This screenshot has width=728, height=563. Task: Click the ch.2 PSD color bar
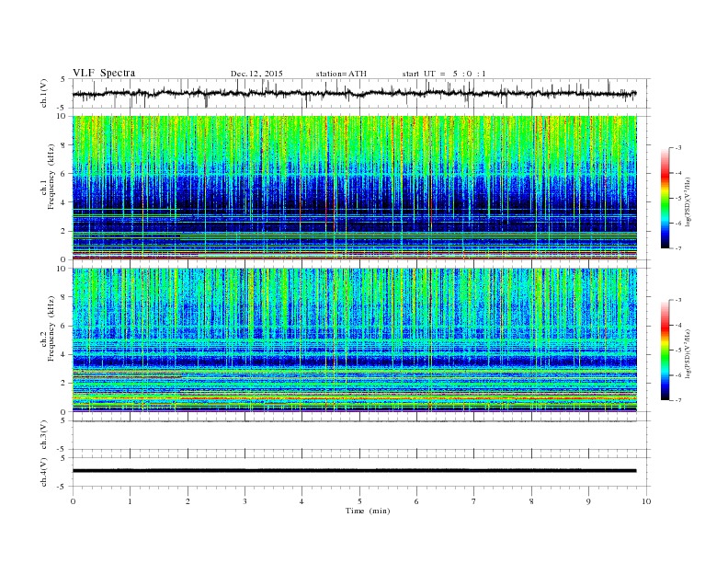[665, 350]
